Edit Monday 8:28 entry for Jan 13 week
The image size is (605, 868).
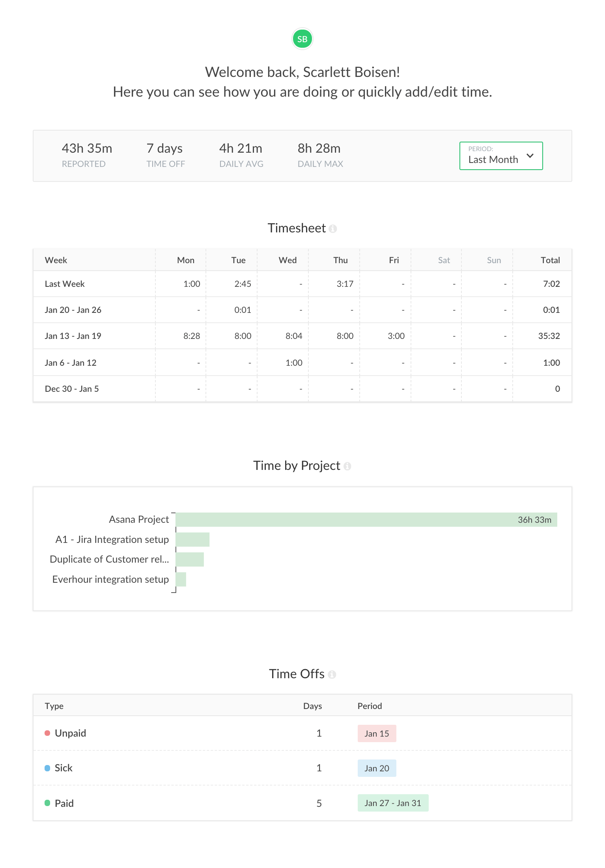(192, 336)
